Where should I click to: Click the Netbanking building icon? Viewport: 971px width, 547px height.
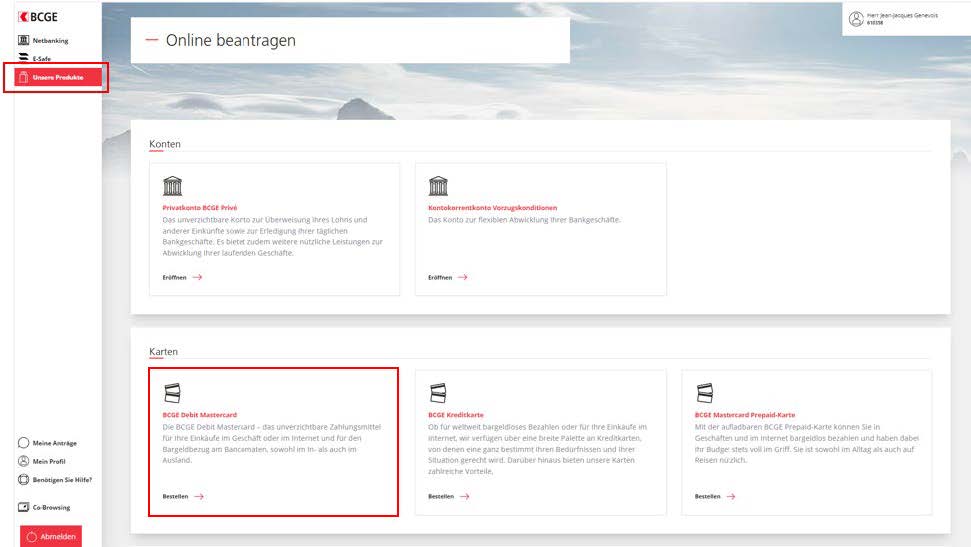[x=24, y=40]
